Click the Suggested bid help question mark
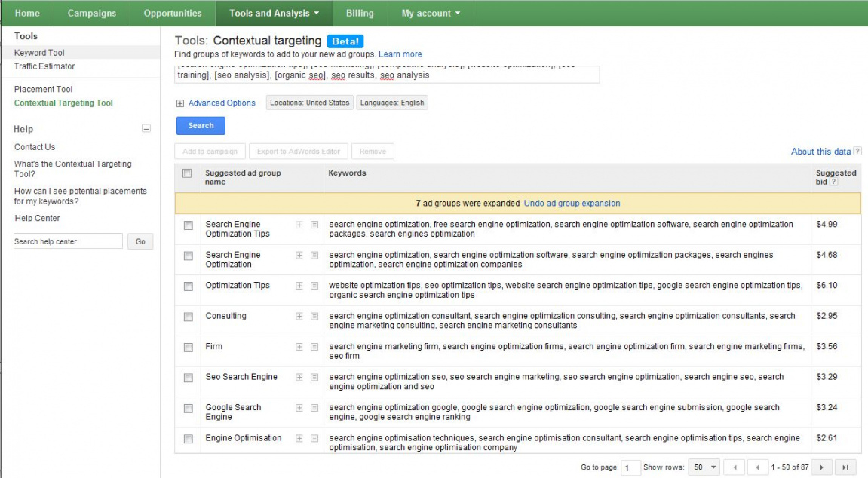 (833, 182)
